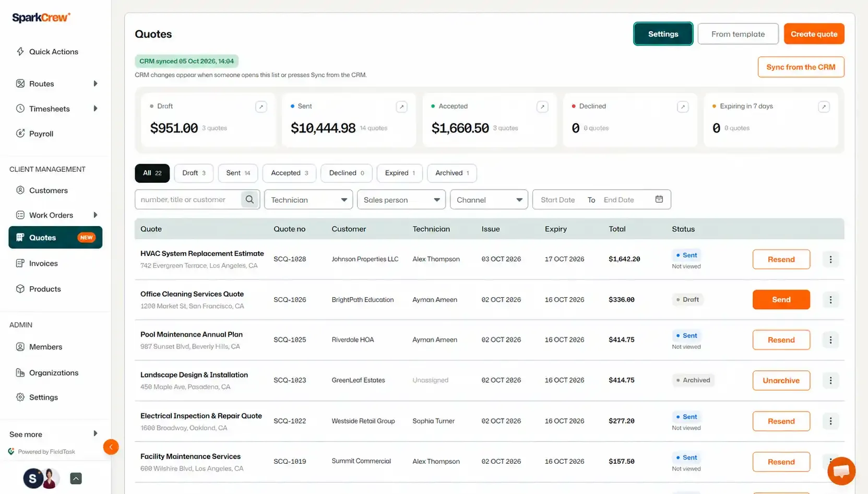
Task: Open the Sales person filter dropdown
Action: point(401,199)
